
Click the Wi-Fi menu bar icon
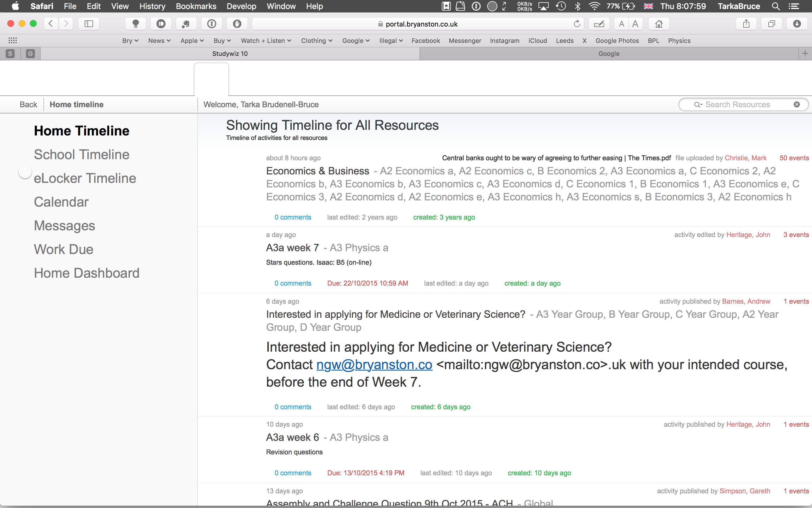595,6
